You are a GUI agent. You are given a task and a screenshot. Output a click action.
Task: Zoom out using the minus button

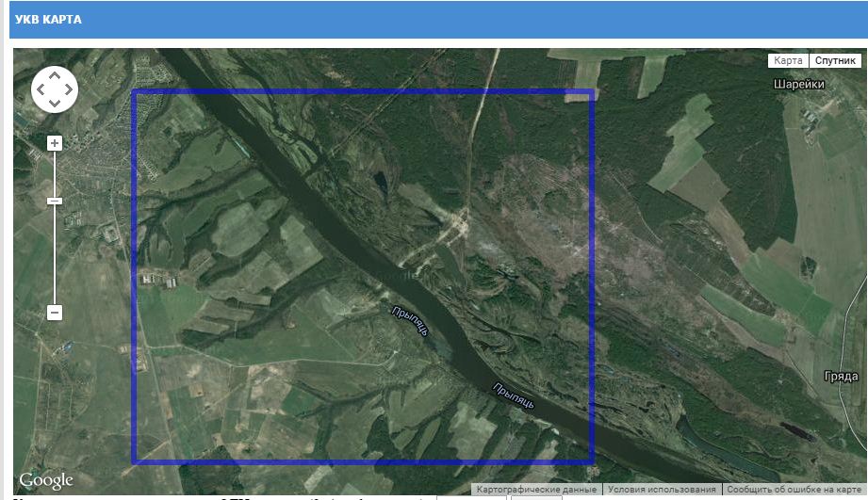pos(55,313)
